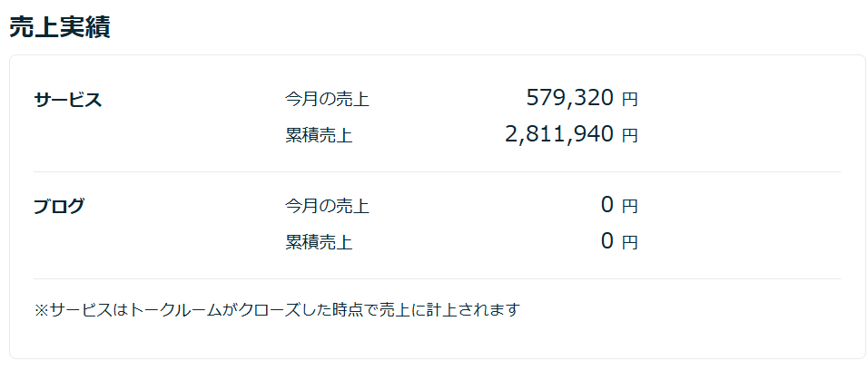Image resolution: width=868 pixels, height=370 pixels.
Task: Click 今月の売上 label in サービス section
Action: (x=327, y=100)
